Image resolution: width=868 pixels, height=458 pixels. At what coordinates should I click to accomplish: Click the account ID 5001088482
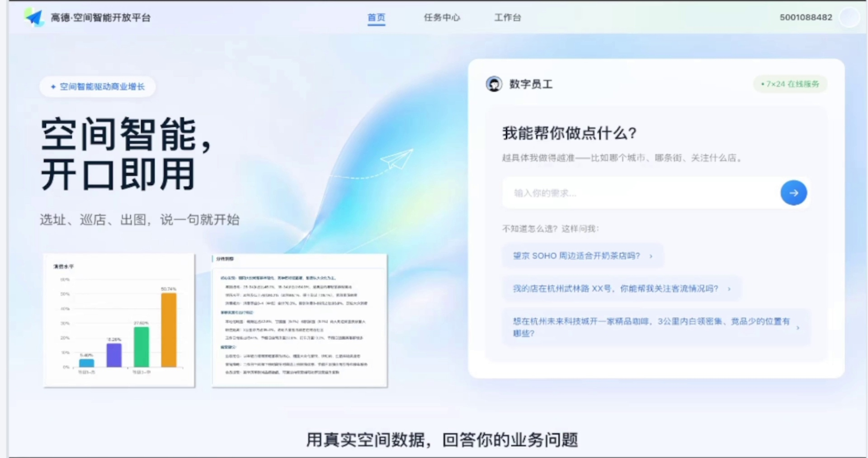pos(806,17)
